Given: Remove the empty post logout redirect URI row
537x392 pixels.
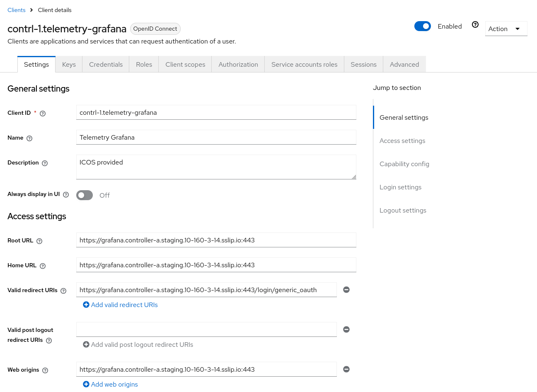Looking at the screenshot, I should coord(346,329).
